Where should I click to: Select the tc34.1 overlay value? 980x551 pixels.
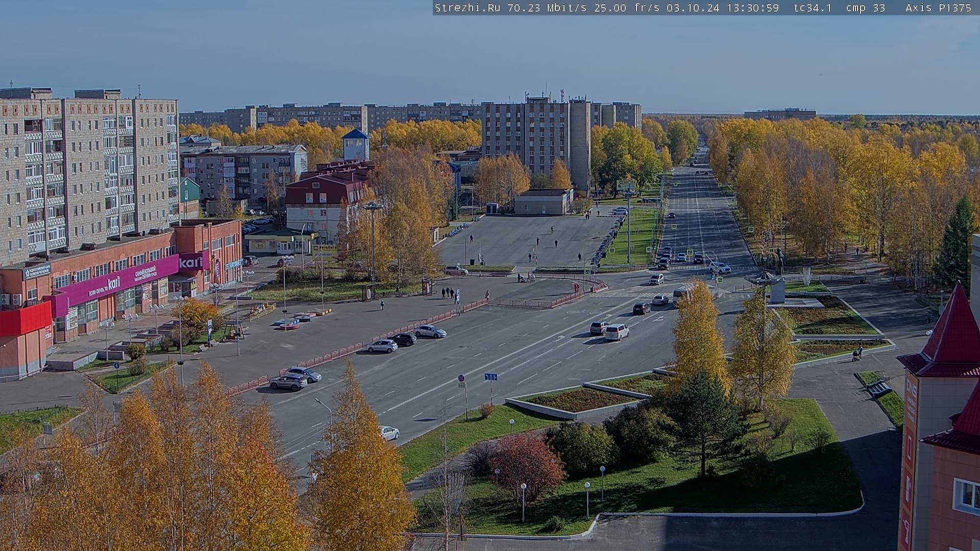tap(813, 8)
